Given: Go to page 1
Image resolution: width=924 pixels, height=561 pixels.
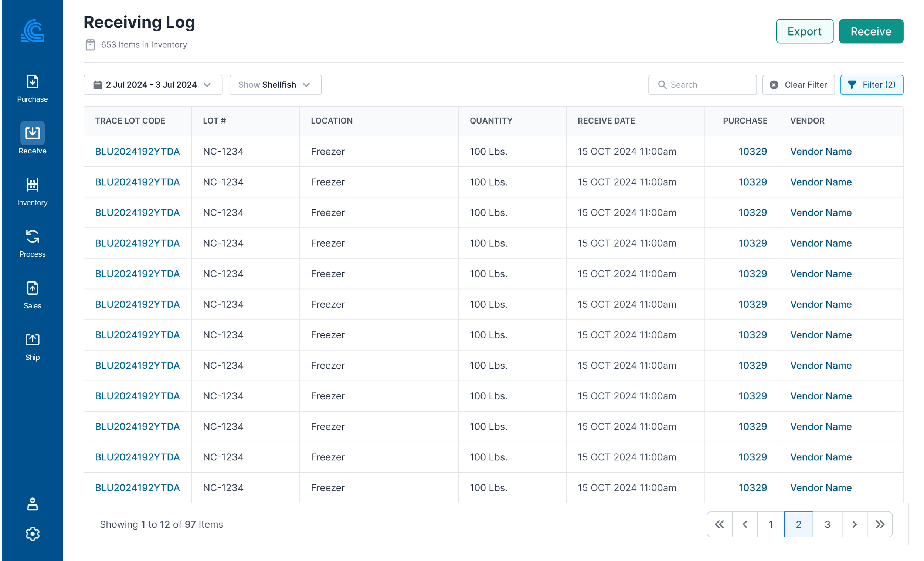Looking at the screenshot, I should click(x=771, y=524).
